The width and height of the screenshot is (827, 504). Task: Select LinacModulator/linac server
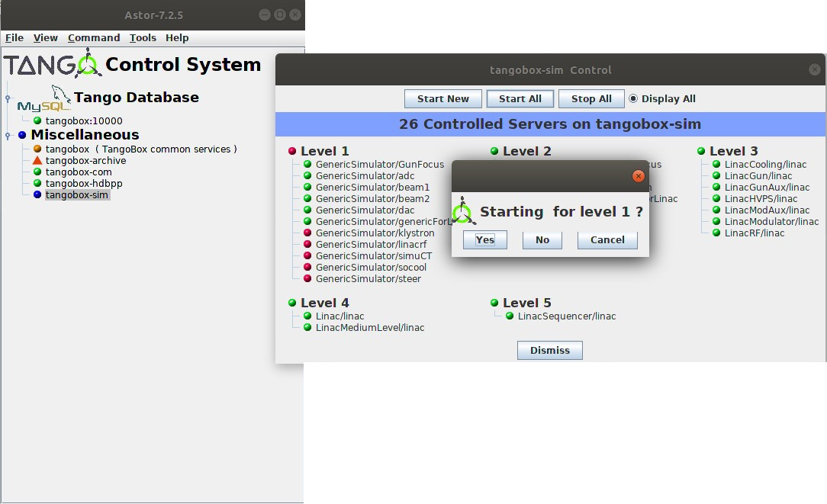point(771,221)
